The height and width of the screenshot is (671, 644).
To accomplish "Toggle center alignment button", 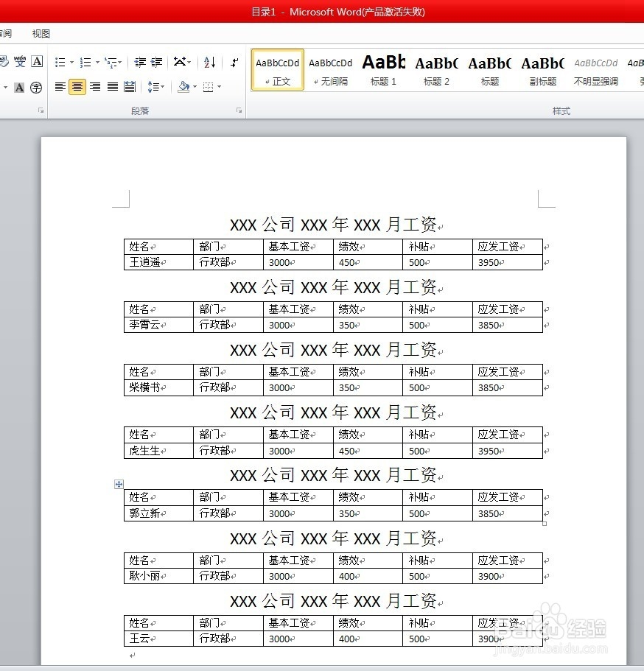I will click(x=77, y=87).
